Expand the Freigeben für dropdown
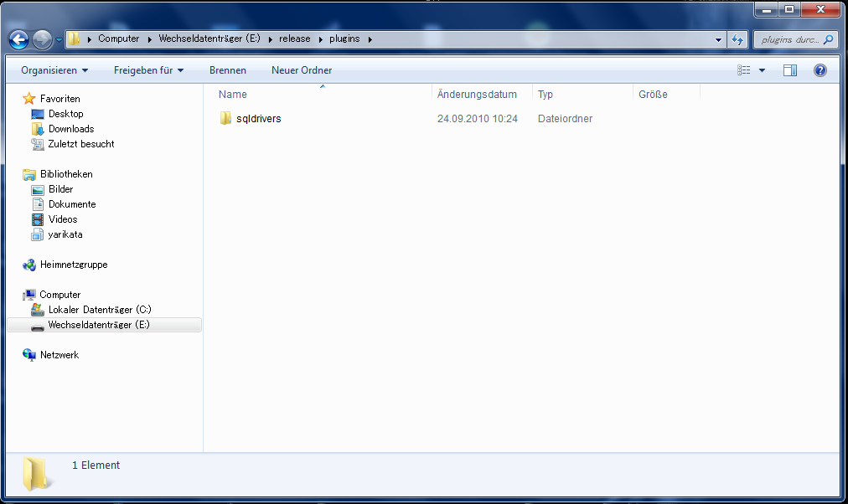 (148, 70)
